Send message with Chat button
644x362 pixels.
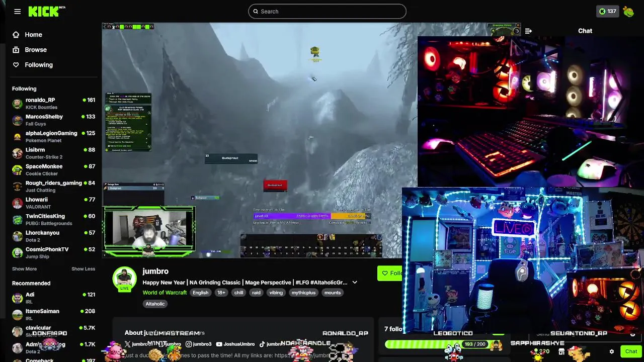pos(631,352)
